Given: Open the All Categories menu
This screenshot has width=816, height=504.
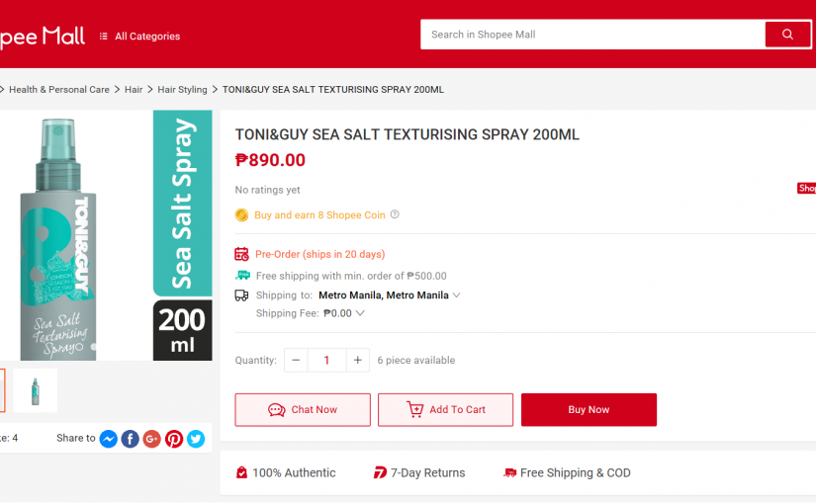Looking at the screenshot, I should pyautogui.click(x=139, y=37).
